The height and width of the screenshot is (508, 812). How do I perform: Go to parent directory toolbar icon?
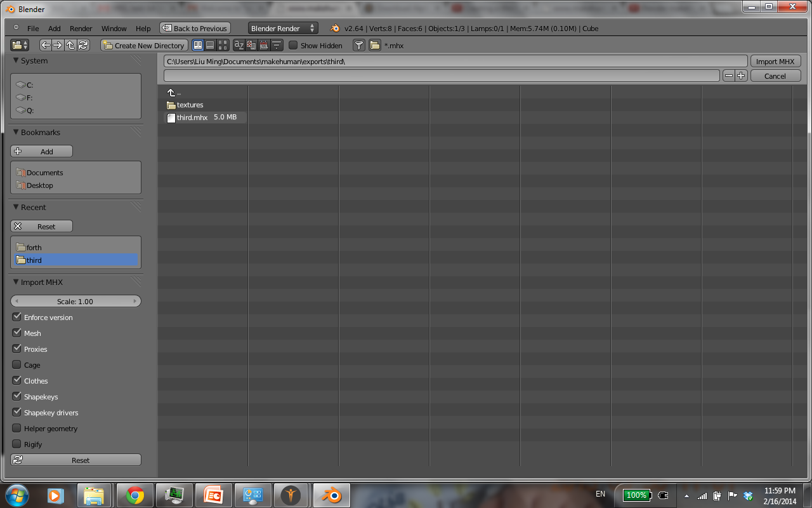click(70, 45)
